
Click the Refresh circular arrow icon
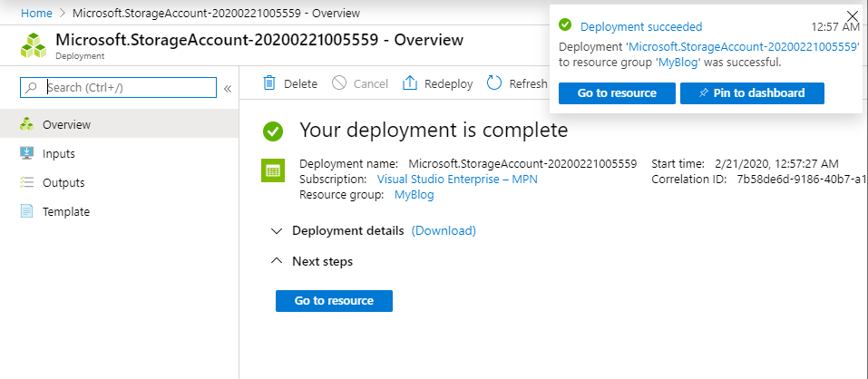click(x=494, y=83)
